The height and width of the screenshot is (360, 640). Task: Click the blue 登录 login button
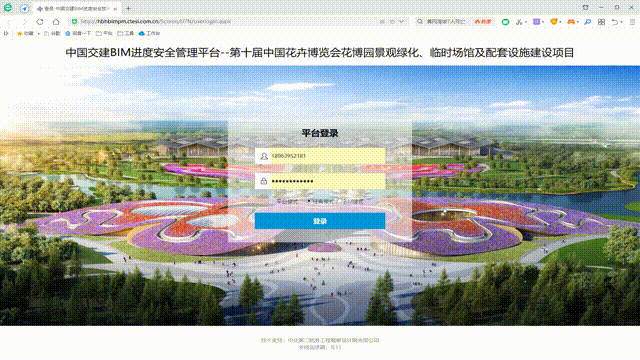(320, 221)
